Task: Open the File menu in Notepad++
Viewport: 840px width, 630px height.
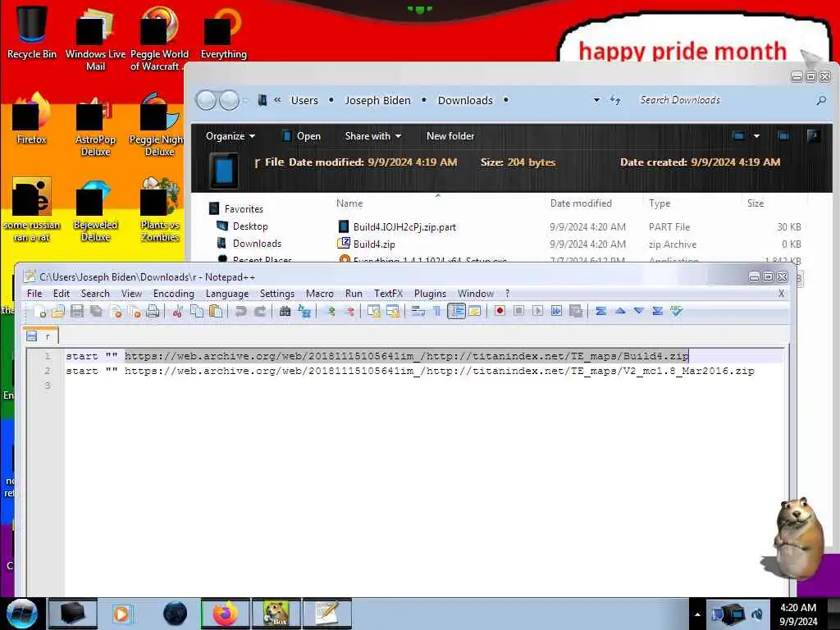Action: 34,294
